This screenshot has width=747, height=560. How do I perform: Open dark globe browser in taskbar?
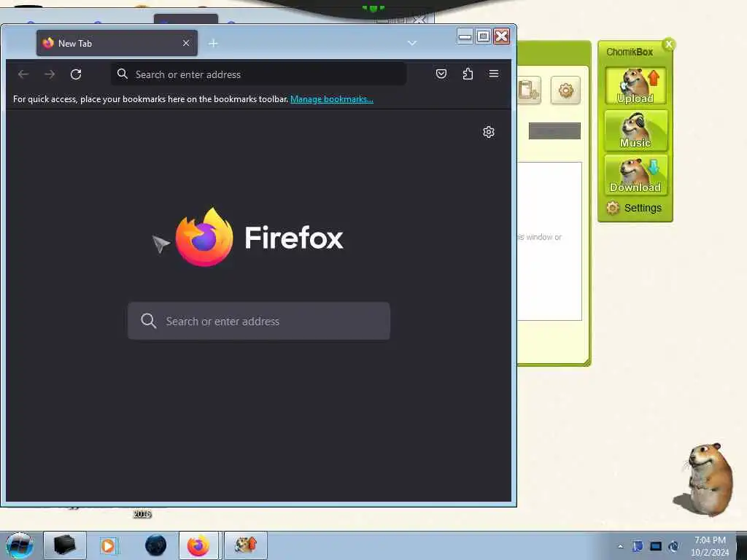155,545
